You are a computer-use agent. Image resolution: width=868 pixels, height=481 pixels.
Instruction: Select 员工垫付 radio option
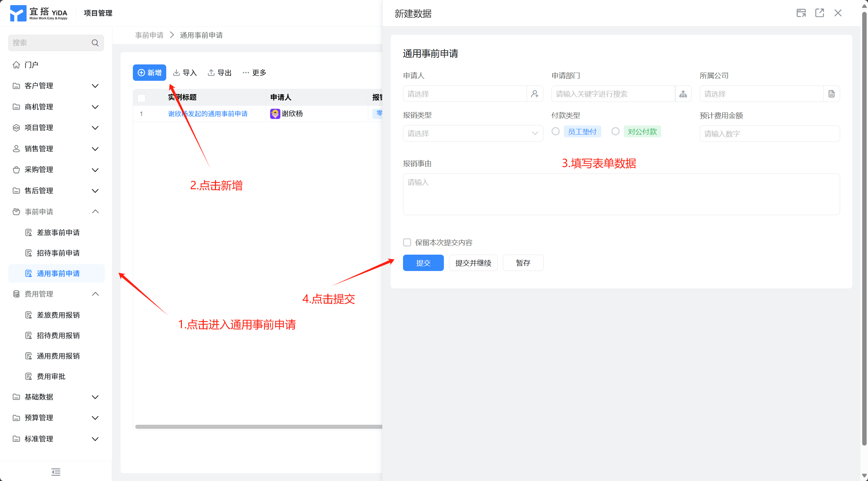tap(556, 132)
